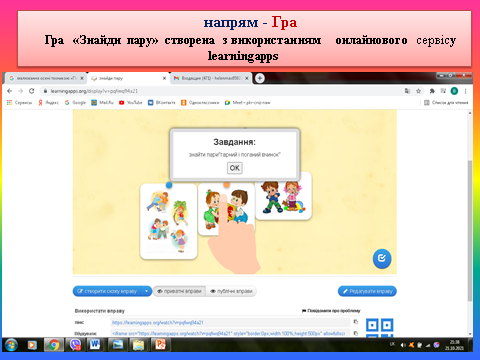Click the 'Редагувати вправу' button
Viewport: 480px width, 360px height.
click(x=367, y=291)
